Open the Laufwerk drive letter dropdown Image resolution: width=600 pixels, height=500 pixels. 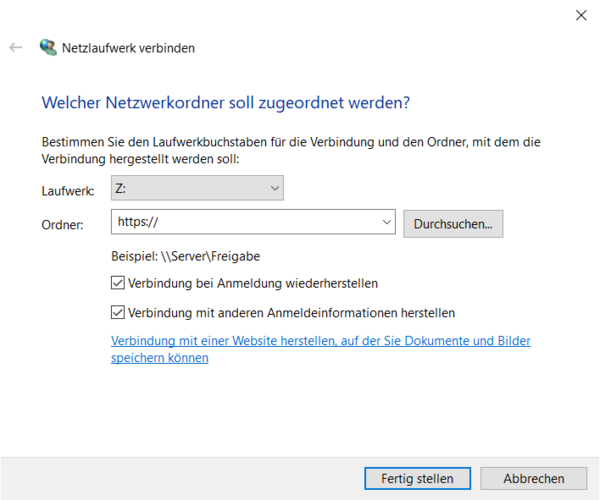(197, 188)
